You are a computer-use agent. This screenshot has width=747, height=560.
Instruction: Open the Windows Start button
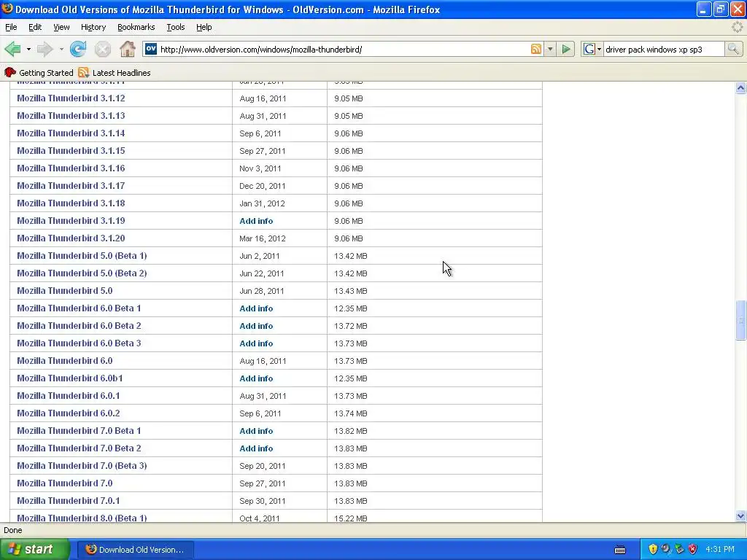point(35,550)
